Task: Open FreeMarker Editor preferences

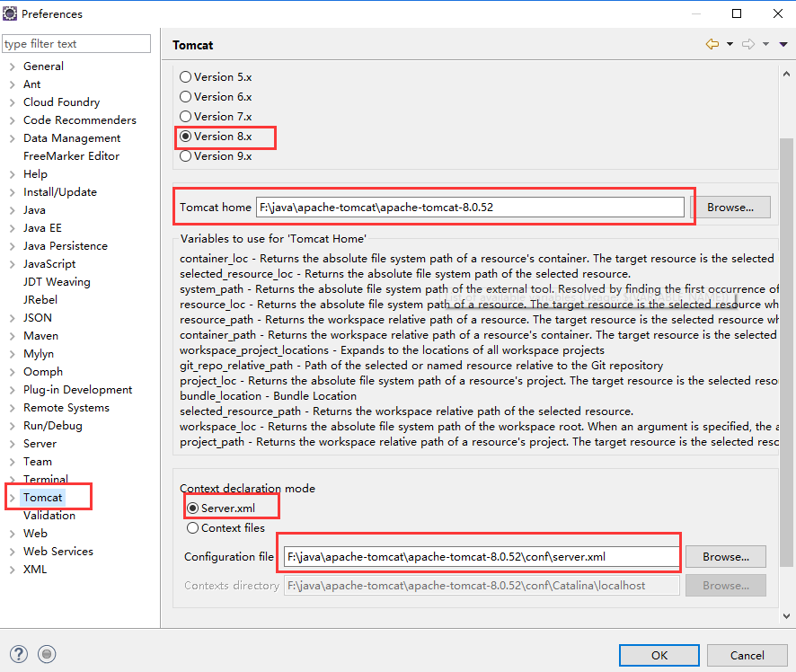Action: [x=71, y=155]
